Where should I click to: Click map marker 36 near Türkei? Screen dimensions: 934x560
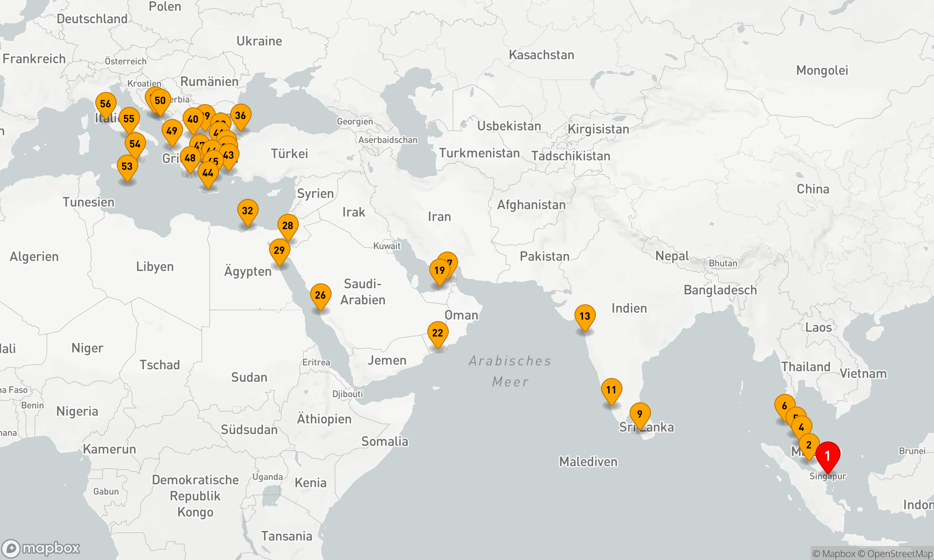coord(241,116)
